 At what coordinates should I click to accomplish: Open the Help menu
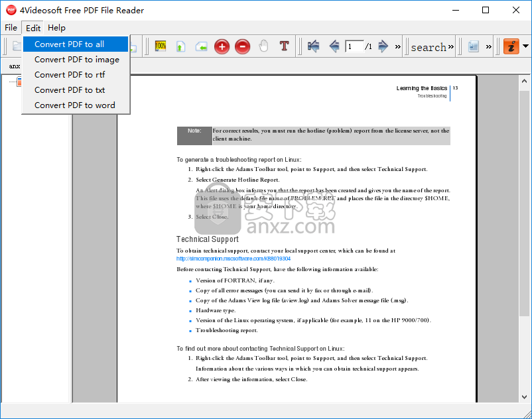pos(56,27)
